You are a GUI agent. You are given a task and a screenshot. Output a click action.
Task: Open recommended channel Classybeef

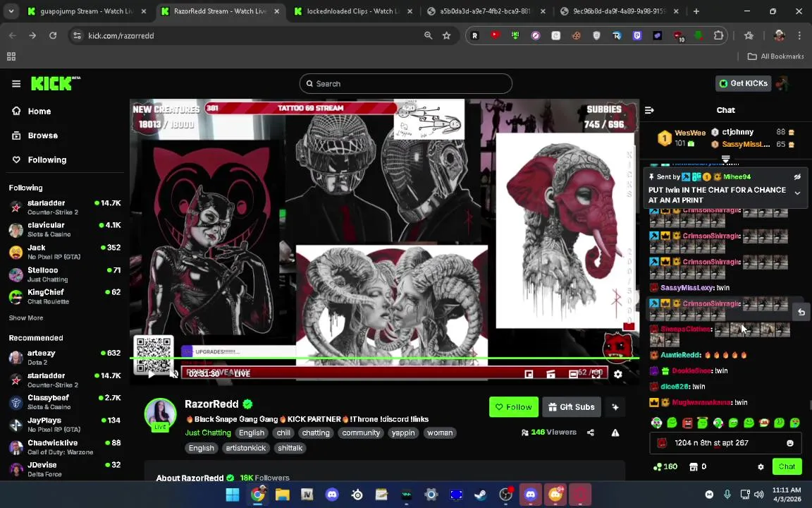pos(65,401)
